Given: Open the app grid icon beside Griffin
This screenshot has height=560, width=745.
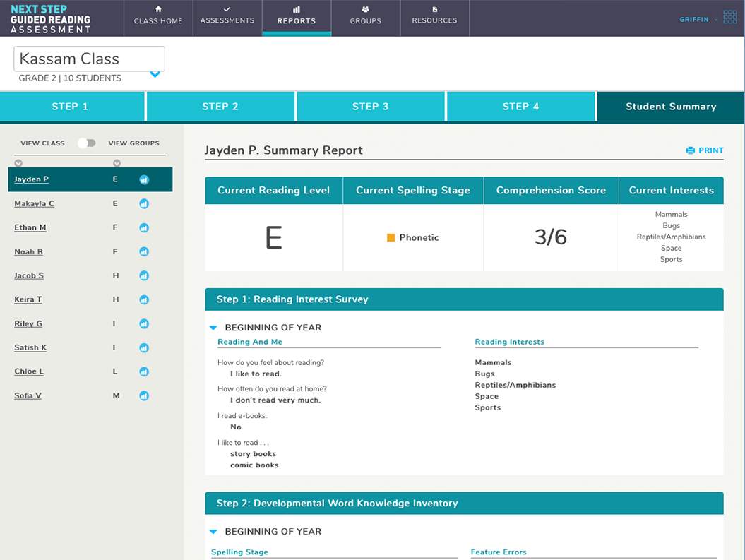Looking at the screenshot, I should [x=729, y=19].
